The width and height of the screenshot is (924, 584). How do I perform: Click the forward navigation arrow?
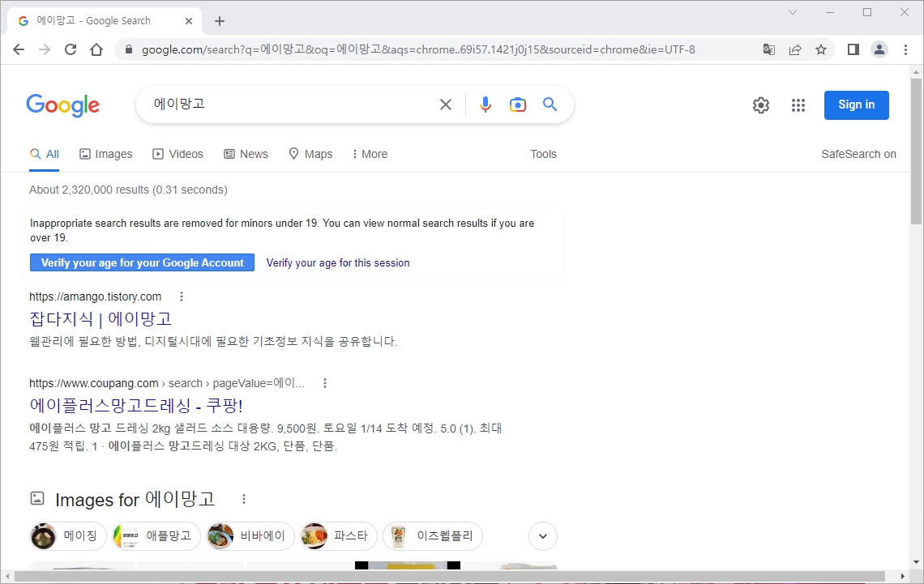pyautogui.click(x=45, y=49)
